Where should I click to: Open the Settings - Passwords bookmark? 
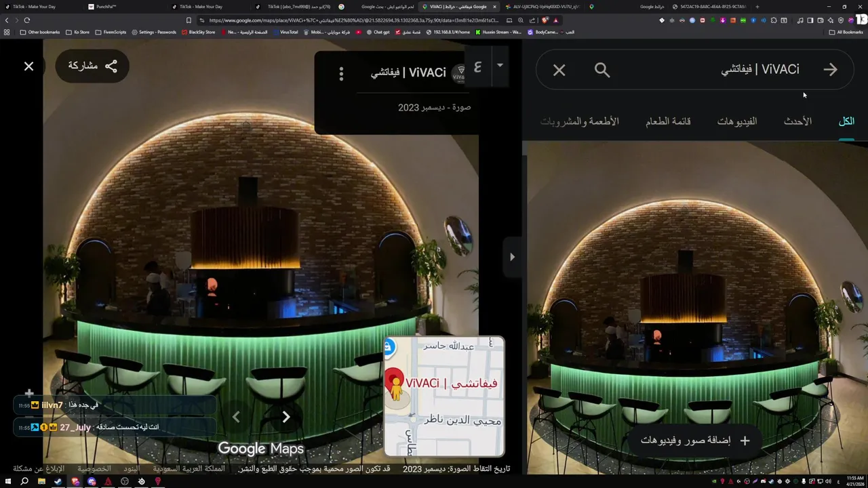coord(154,32)
